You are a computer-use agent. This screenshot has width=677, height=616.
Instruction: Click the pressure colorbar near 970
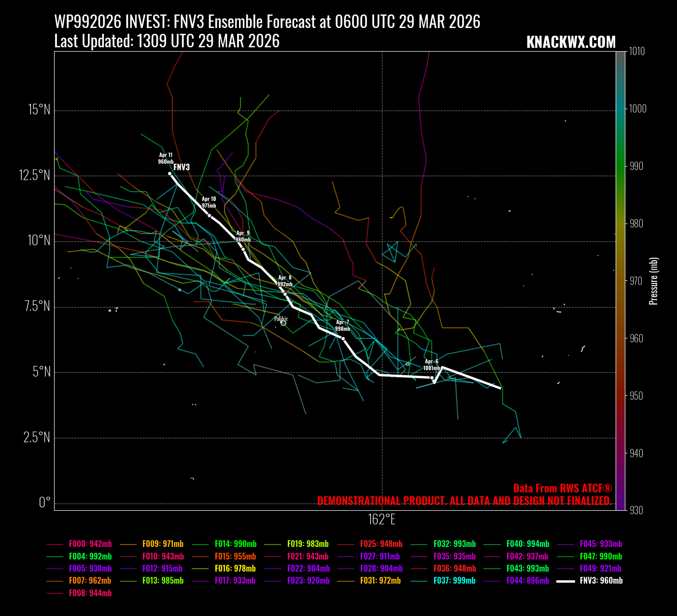coord(621,280)
